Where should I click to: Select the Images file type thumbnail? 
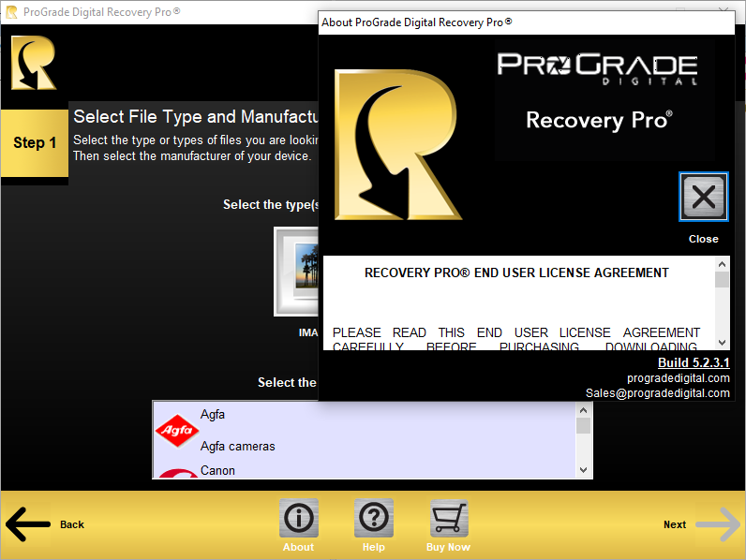tap(296, 272)
